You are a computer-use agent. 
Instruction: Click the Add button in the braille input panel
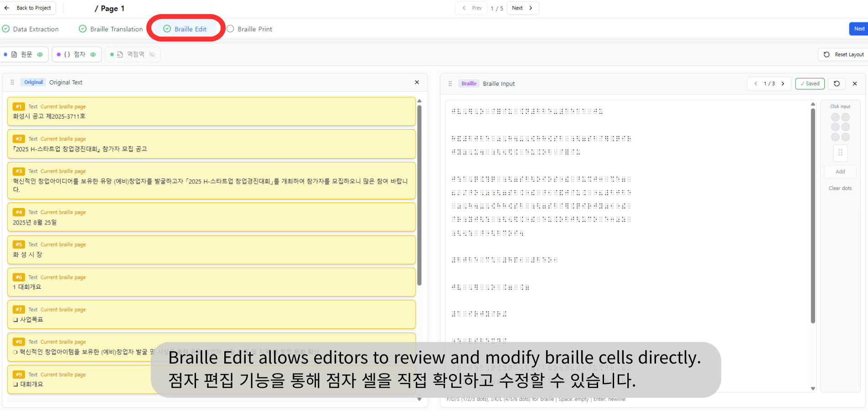(x=840, y=172)
